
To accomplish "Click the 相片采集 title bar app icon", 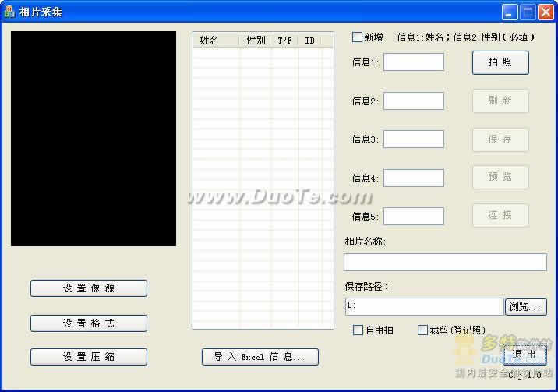I will [9, 12].
